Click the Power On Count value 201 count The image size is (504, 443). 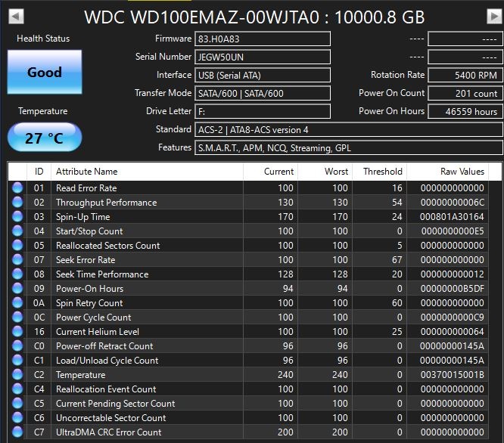tap(465, 94)
